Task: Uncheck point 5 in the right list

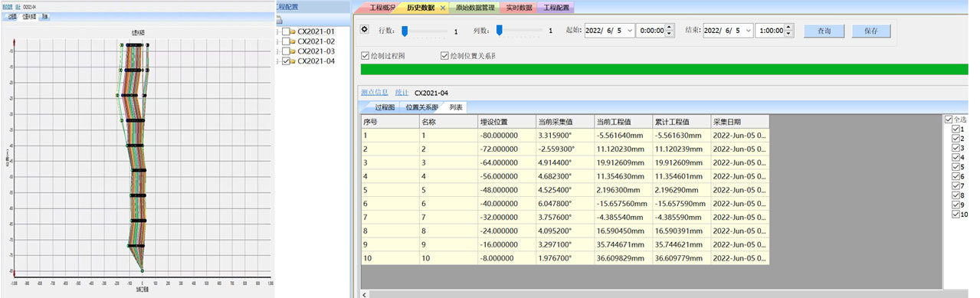Action: click(955, 167)
